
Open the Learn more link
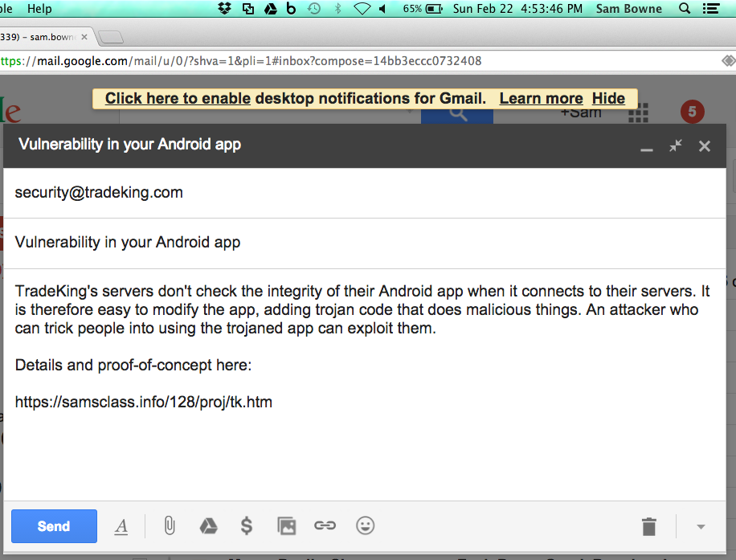542,99
